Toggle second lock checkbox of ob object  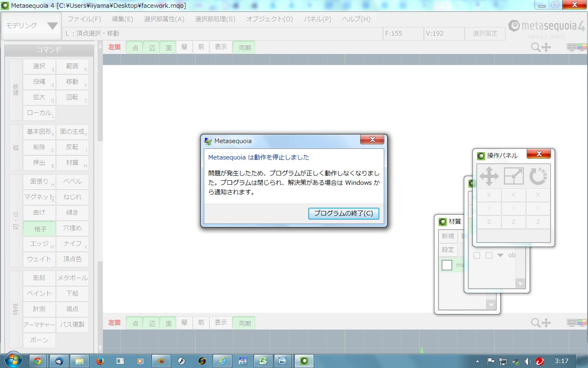(x=489, y=255)
